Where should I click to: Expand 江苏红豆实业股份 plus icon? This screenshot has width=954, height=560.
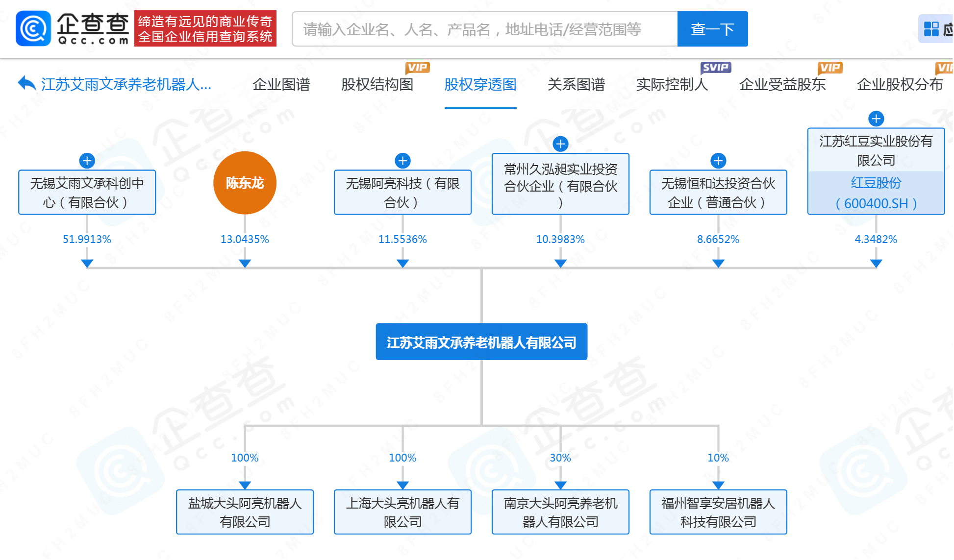coord(876,119)
